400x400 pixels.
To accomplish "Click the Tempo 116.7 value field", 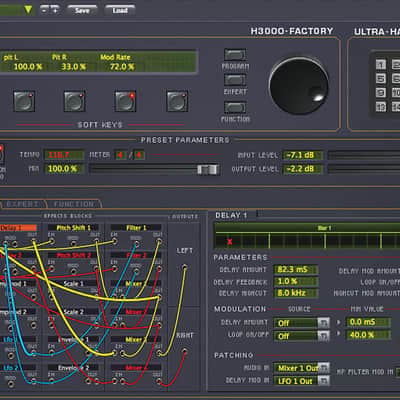I will pyautogui.click(x=64, y=155).
